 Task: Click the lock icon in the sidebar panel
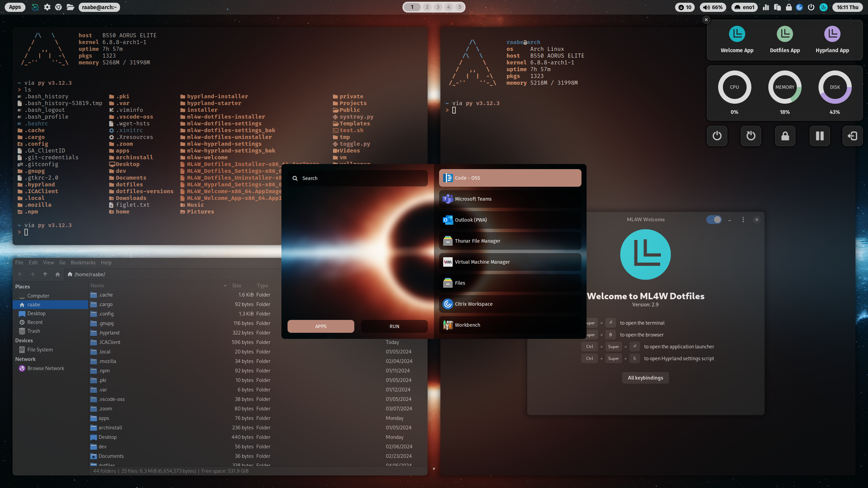[x=785, y=136]
